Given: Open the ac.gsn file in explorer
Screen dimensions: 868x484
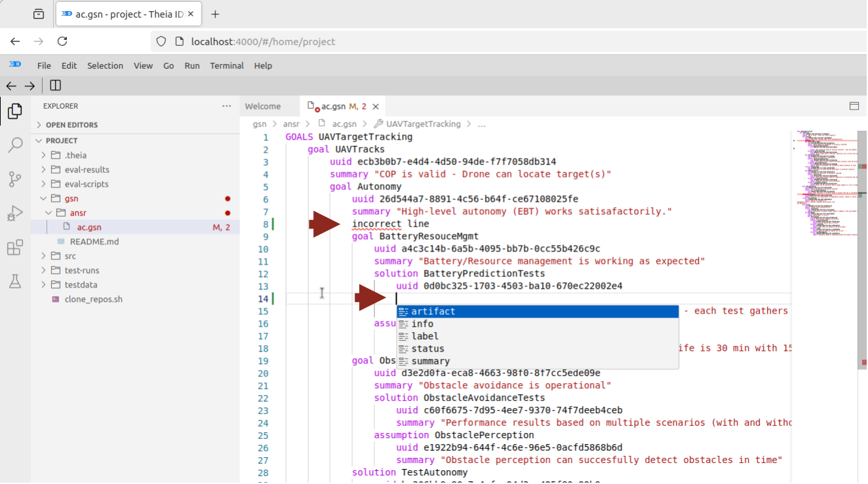Looking at the screenshot, I should click(x=135, y=227).
